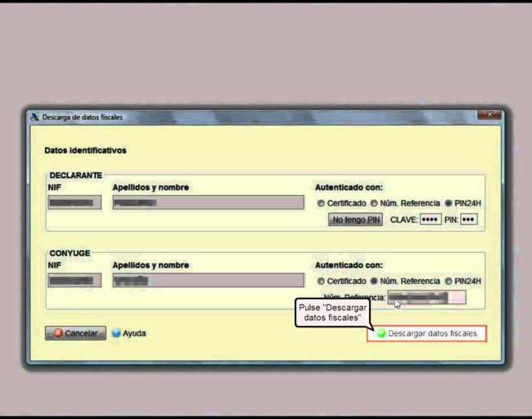This screenshot has width=532, height=419.
Task: Close the Descarga de datos fiscales window
Action: (x=488, y=115)
